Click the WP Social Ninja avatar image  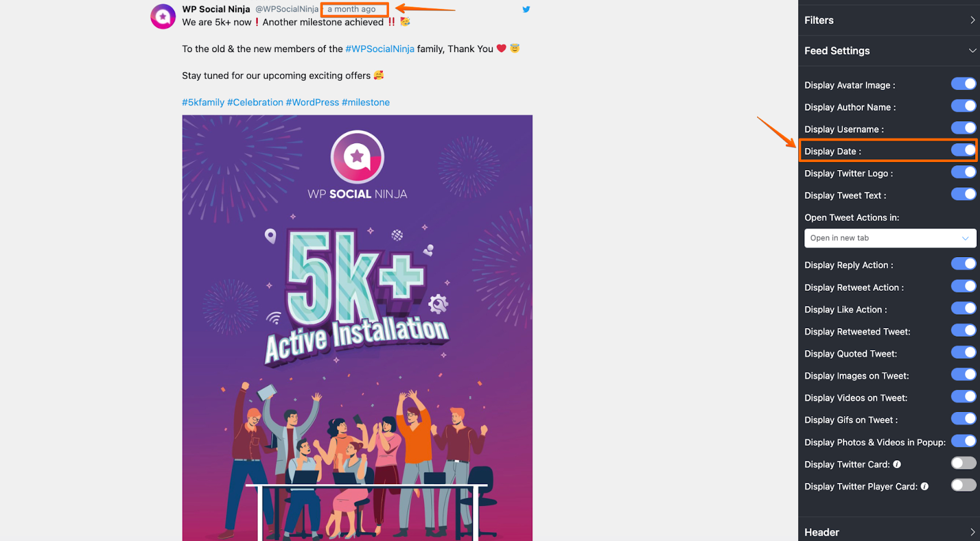click(x=163, y=17)
